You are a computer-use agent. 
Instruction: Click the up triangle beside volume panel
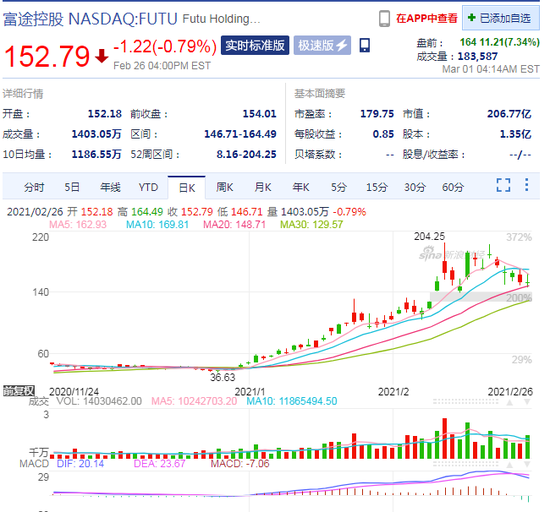(509, 402)
